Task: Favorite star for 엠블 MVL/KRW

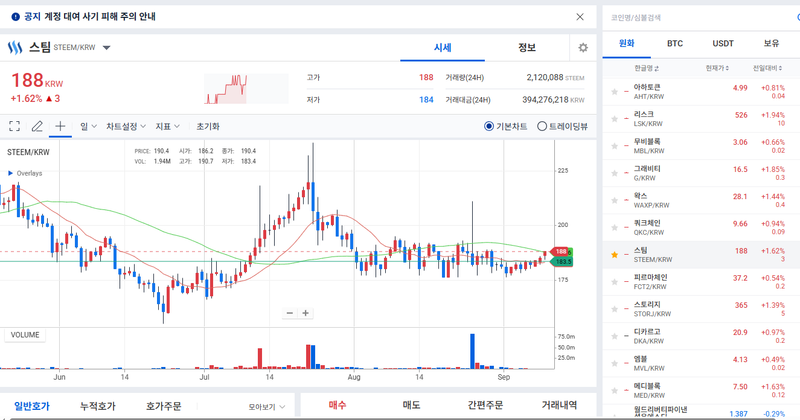Action: 614,363
